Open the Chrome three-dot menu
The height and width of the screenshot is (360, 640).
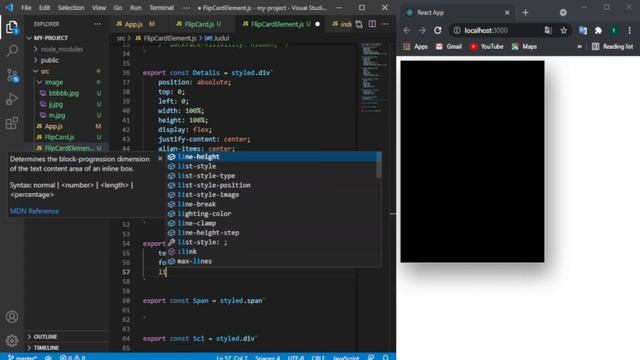[x=629, y=30]
